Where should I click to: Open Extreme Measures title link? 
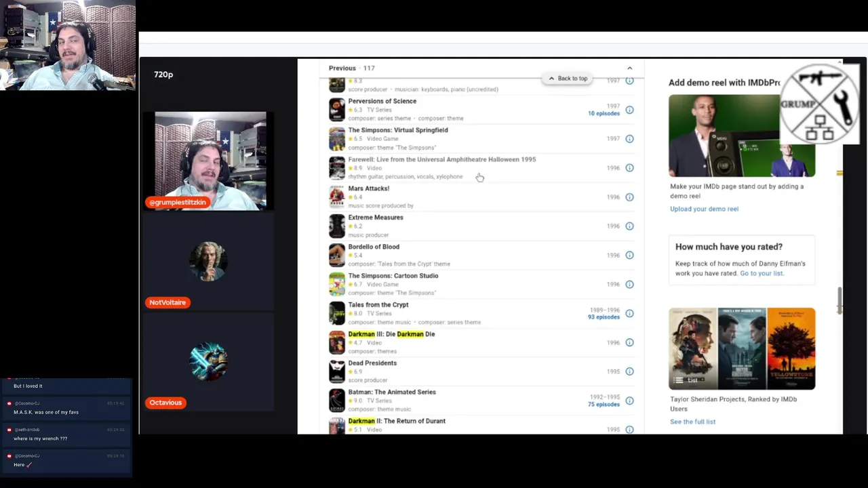coord(375,218)
